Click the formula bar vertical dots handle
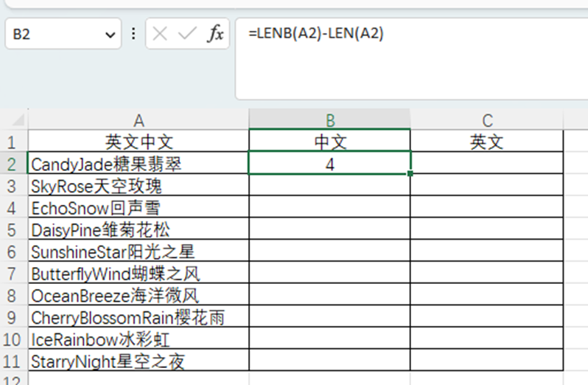This screenshot has height=385, width=588. [133, 34]
